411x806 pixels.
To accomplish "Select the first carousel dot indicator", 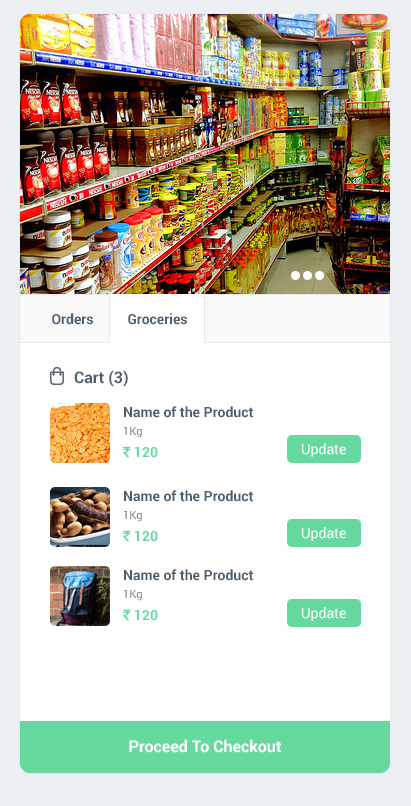I will click(295, 276).
